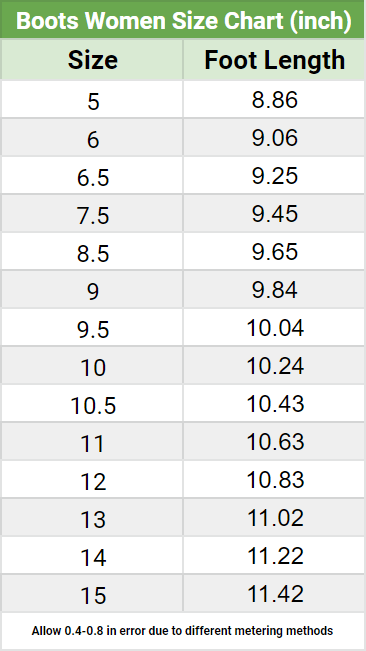Image resolution: width=366 pixels, height=651 pixels.
Task: Select the 10.63 foot length cell
Action: pyautogui.click(x=274, y=442)
